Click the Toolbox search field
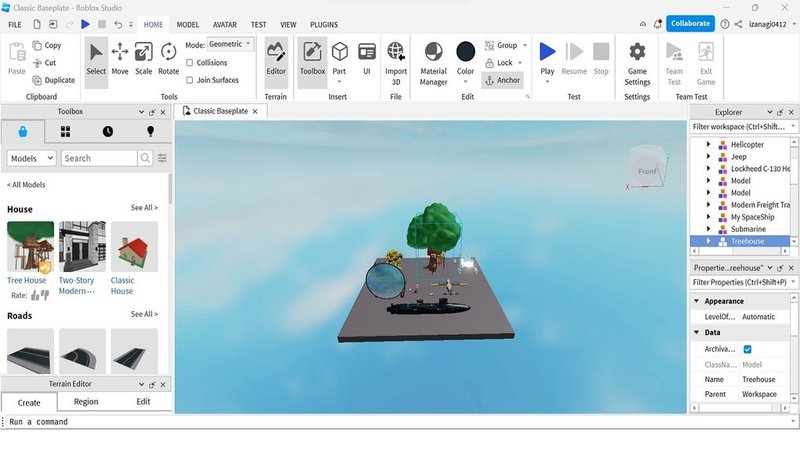This screenshot has height=450, width=800. point(99,158)
